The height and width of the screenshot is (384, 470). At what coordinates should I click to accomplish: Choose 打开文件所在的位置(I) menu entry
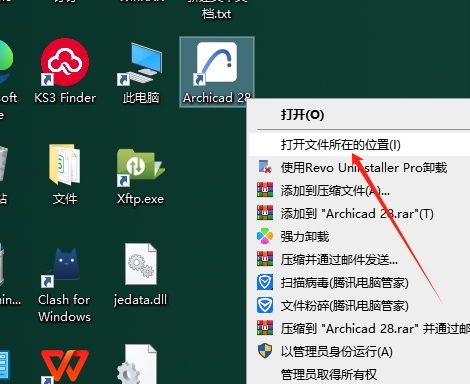pyautogui.click(x=359, y=144)
